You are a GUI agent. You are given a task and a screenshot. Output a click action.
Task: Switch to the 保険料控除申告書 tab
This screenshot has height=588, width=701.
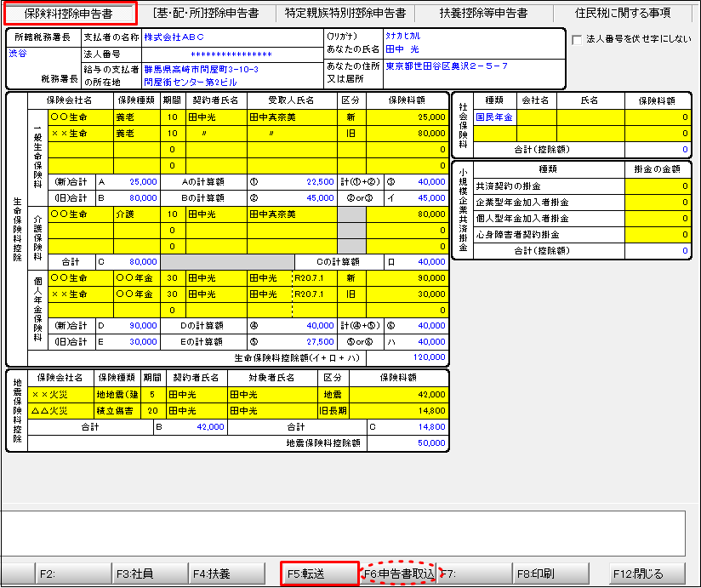(x=70, y=13)
